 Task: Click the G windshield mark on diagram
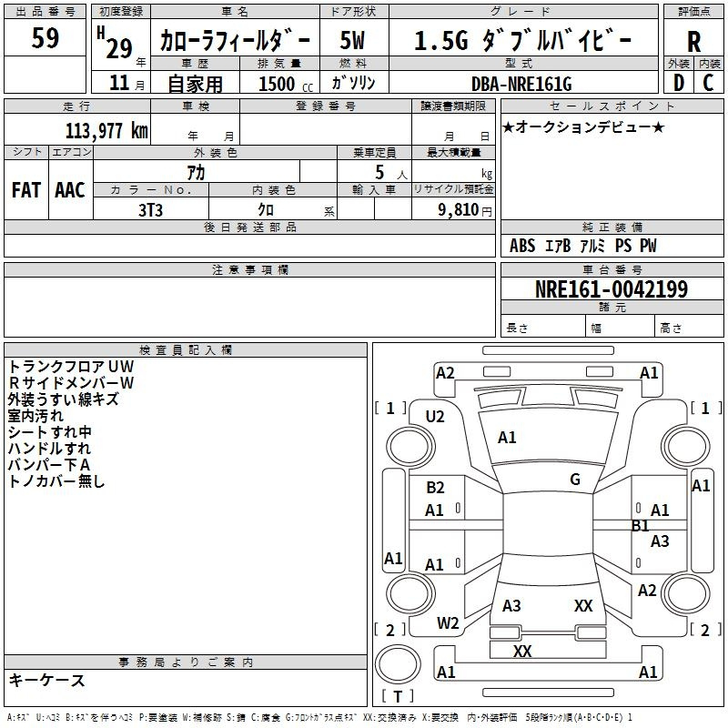click(575, 480)
